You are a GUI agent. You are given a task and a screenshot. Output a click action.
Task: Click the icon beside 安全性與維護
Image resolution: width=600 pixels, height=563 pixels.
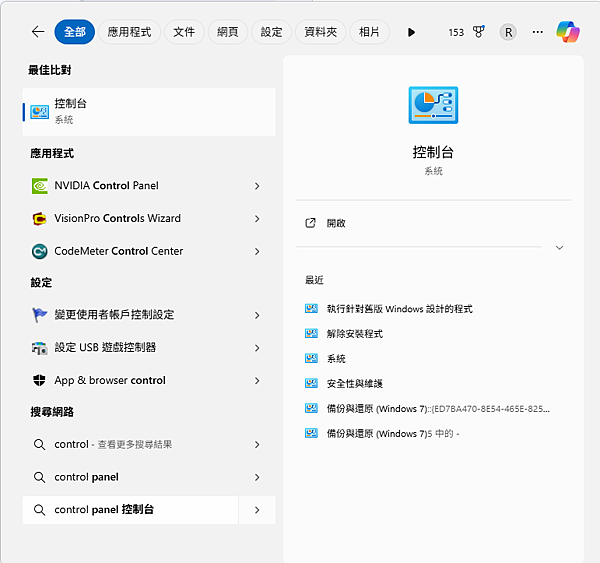[311, 383]
